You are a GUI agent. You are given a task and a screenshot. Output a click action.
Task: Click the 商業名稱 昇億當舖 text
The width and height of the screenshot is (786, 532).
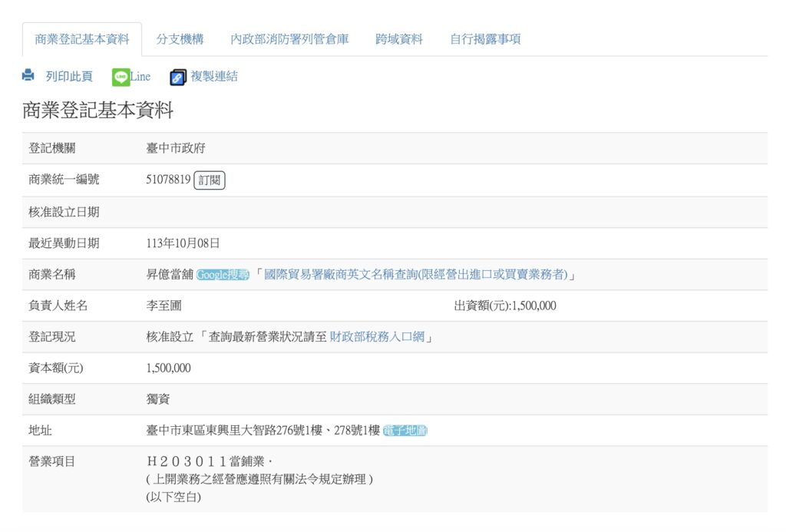coord(170,275)
